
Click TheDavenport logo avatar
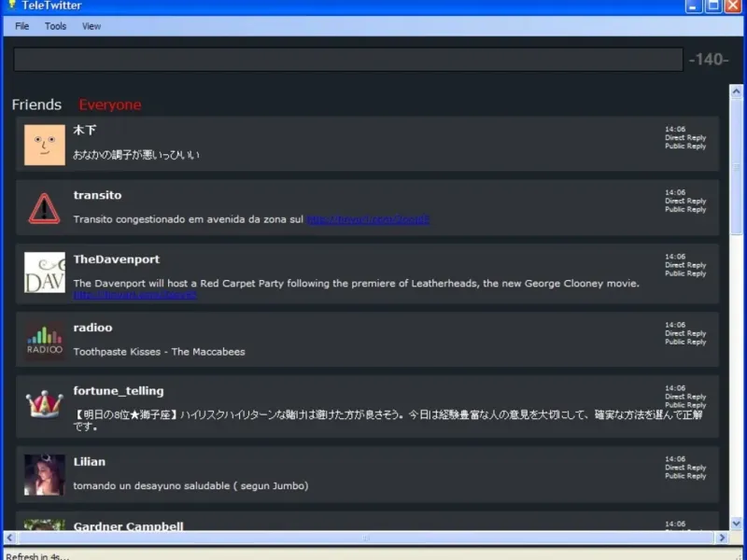pyautogui.click(x=45, y=273)
